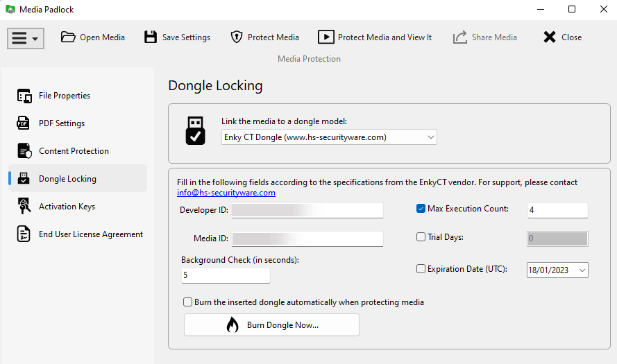Show the End User License Agreement section

(x=78, y=234)
